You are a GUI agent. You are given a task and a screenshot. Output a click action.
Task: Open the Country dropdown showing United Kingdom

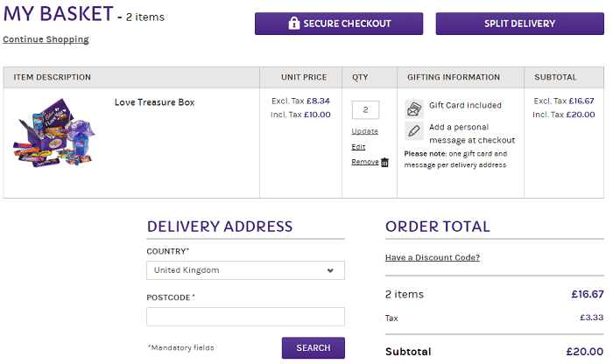[245, 270]
